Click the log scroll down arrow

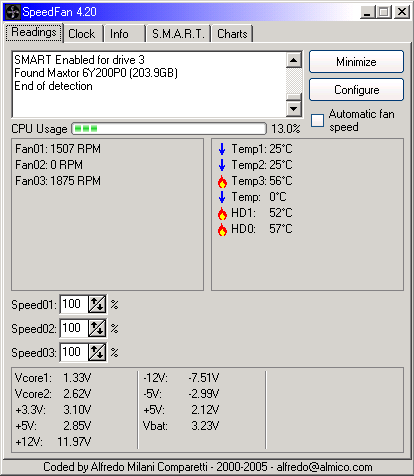(294, 108)
